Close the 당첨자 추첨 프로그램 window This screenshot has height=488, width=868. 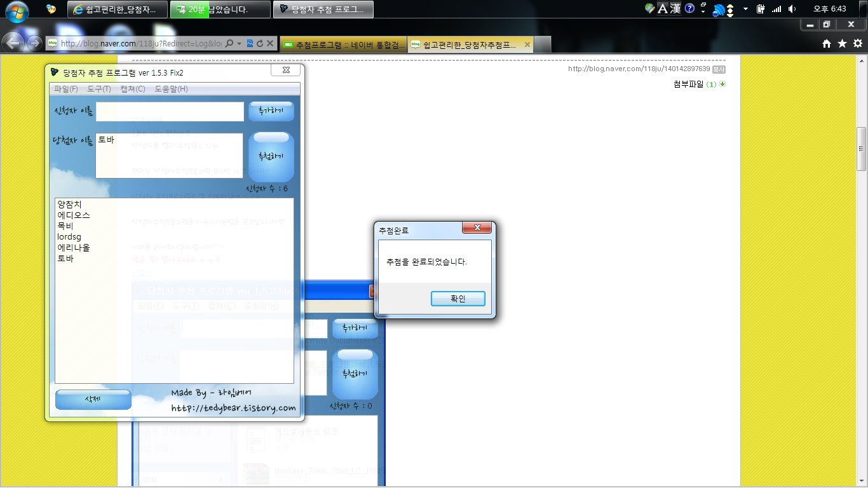point(286,70)
